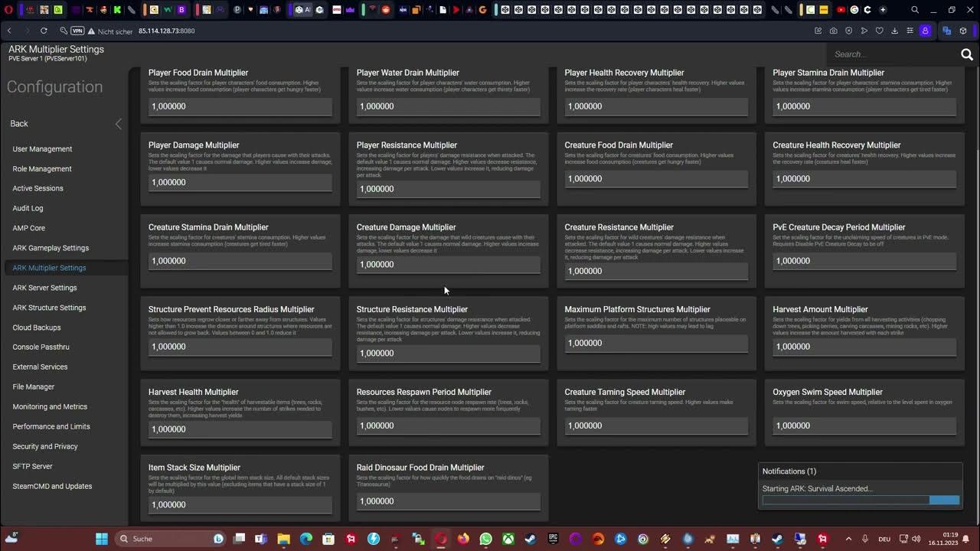Open Microsoft Teams from the taskbar
This screenshot has height=551, width=980.
(x=261, y=539)
